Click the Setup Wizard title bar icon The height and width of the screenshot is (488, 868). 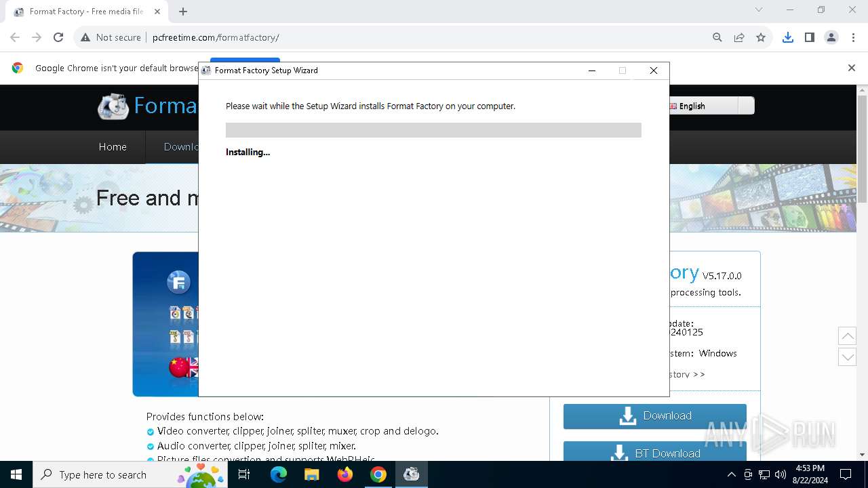click(207, 70)
